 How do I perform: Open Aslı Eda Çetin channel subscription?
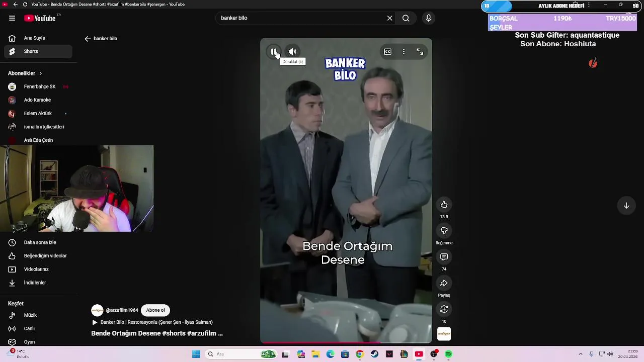(x=38, y=140)
